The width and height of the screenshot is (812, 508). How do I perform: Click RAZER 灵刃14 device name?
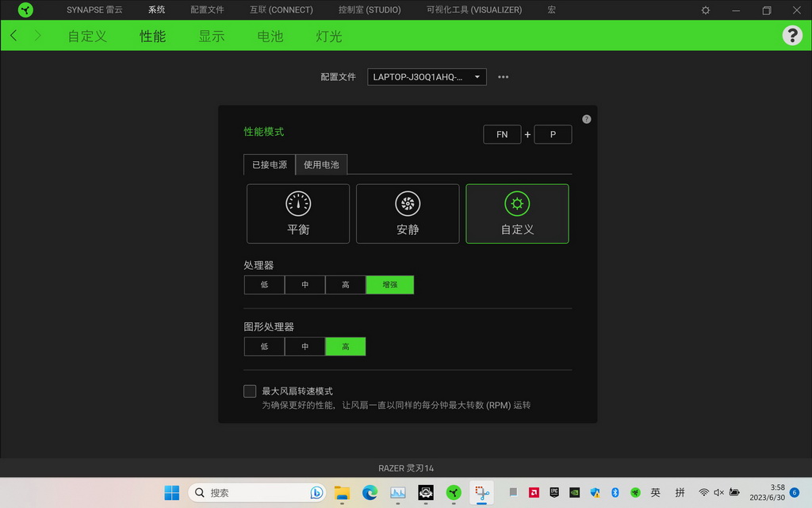tap(406, 468)
